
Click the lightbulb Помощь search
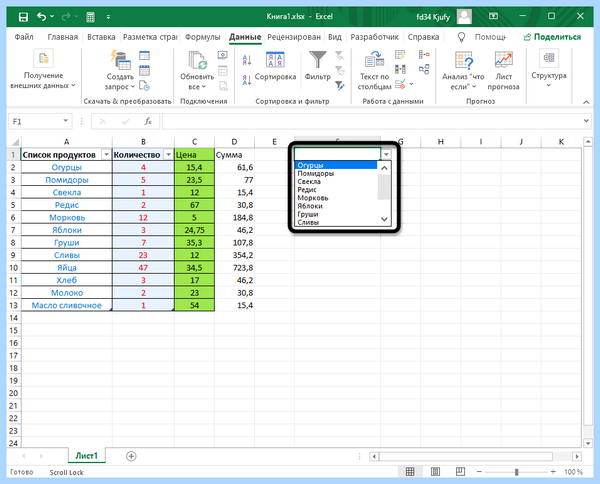pyautogui.click(x=482, y=37)
